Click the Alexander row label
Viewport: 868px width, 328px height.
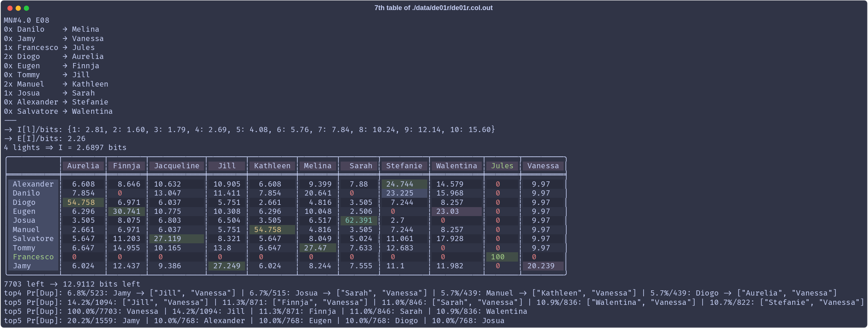pos(33,184)
